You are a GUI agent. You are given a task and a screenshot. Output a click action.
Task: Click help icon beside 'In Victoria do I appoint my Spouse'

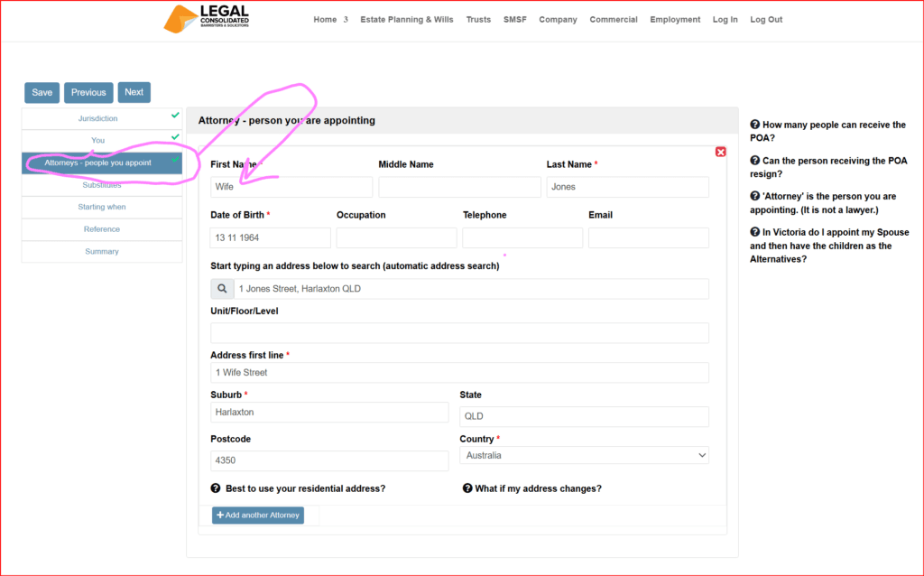tap(755, 232)
